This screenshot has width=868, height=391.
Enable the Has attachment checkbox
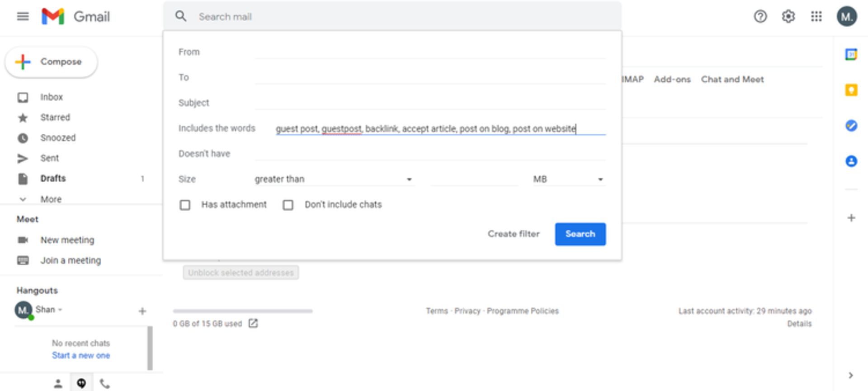(185, 205)
